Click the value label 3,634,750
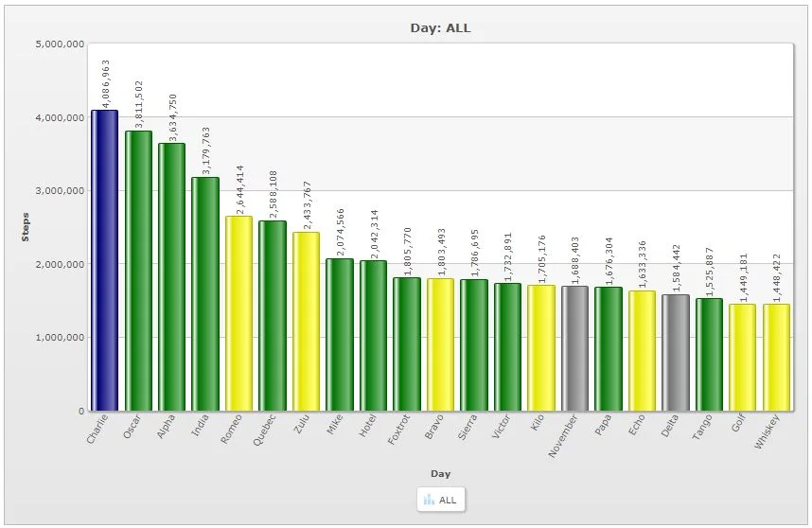The width and height of the screenshot is (812, 528). point(172,117)
